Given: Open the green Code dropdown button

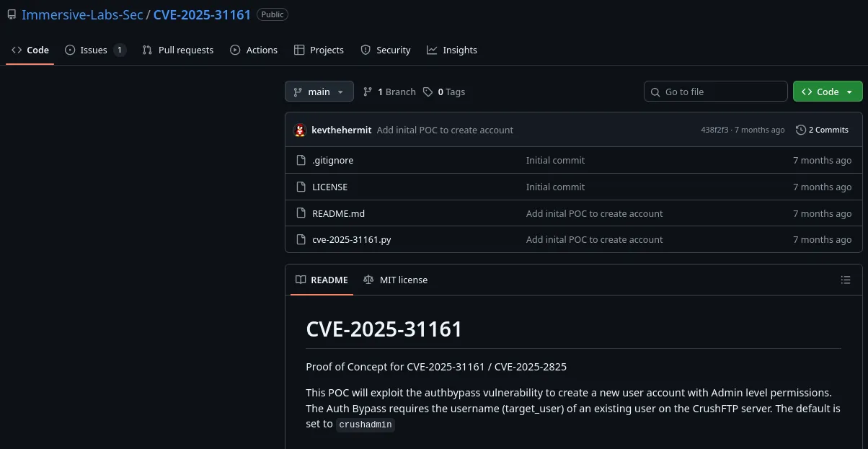Looking at the screenshot, I should (x=828, y=92).
